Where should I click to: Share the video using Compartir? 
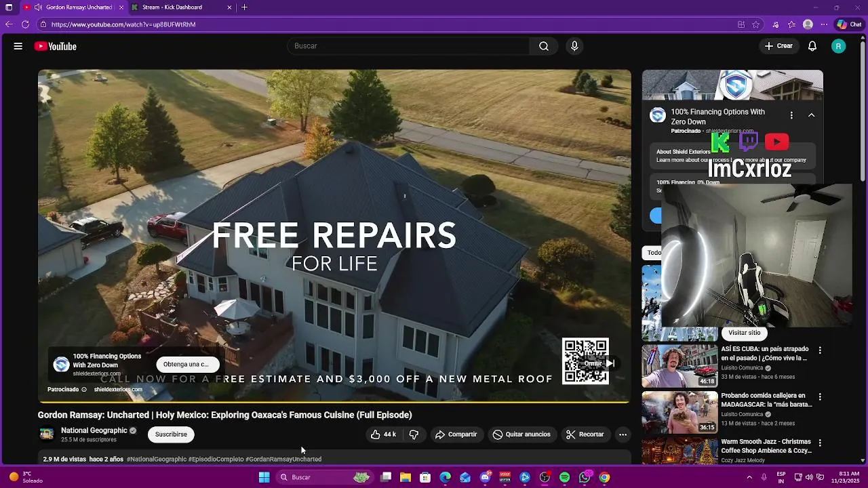click(x=456, y=434)
